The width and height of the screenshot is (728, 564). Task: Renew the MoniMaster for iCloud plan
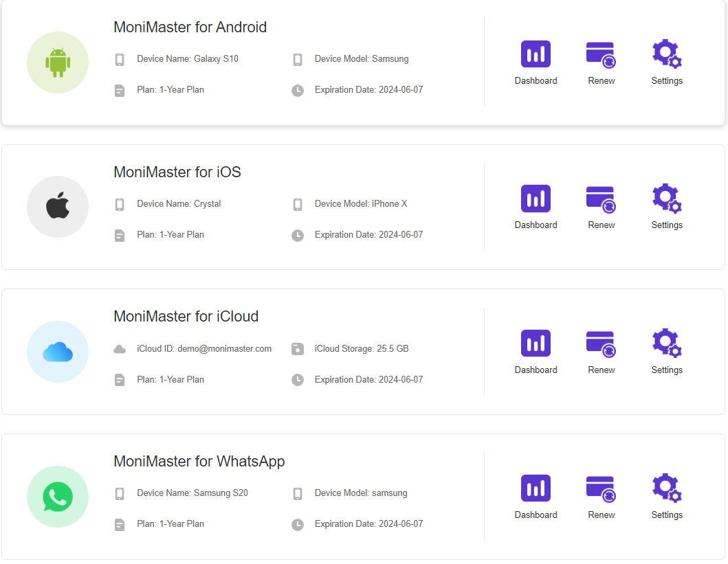coord(601,343)
